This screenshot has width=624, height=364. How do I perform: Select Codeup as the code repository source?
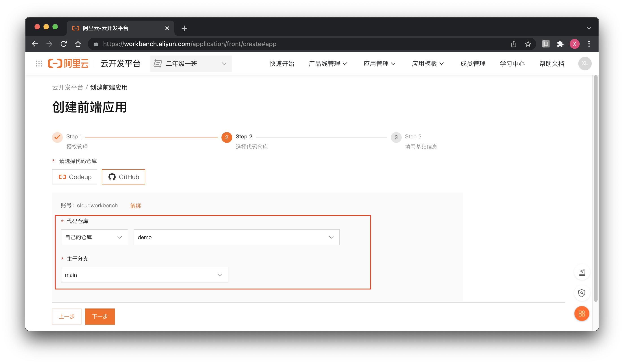75,177
